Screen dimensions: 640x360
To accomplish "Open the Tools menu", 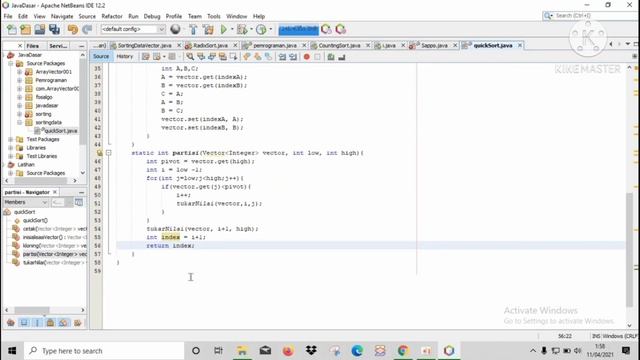I will [x=213, y=16].
